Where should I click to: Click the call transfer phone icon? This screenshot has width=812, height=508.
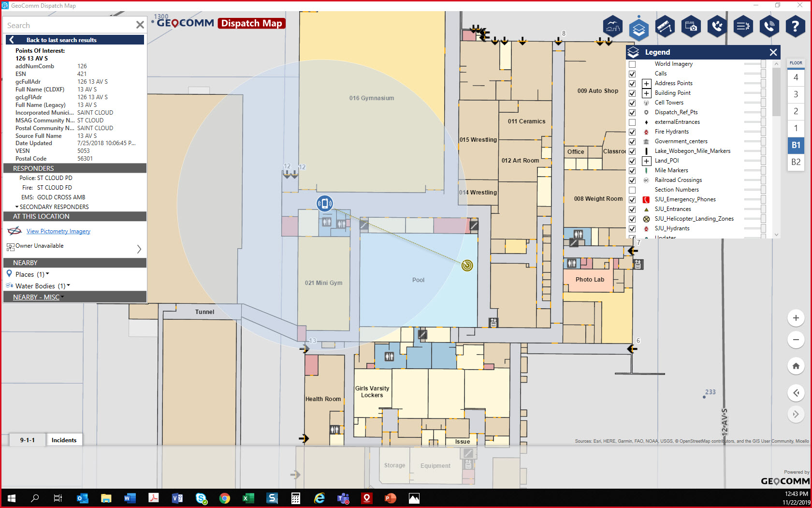tap(717, 27)
